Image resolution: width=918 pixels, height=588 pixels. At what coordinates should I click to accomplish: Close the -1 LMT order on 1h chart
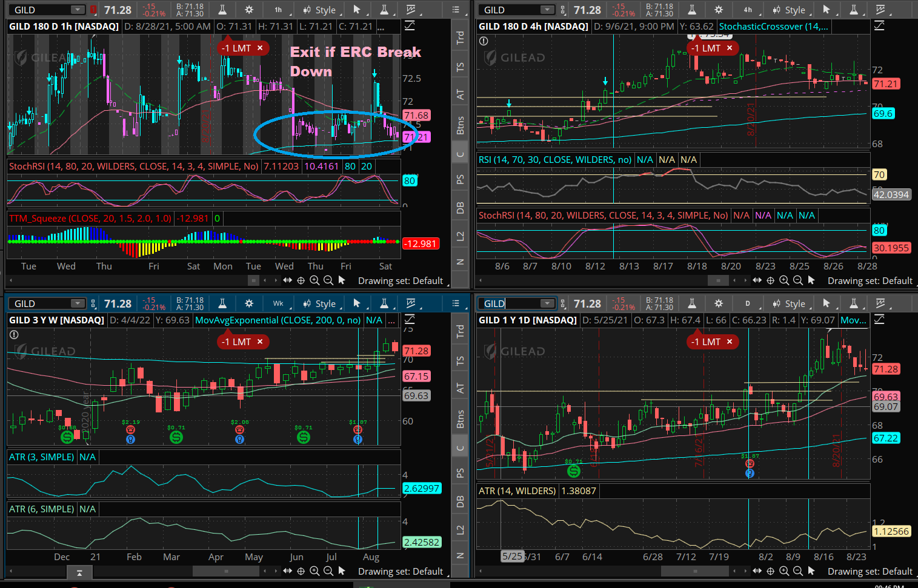260,48
